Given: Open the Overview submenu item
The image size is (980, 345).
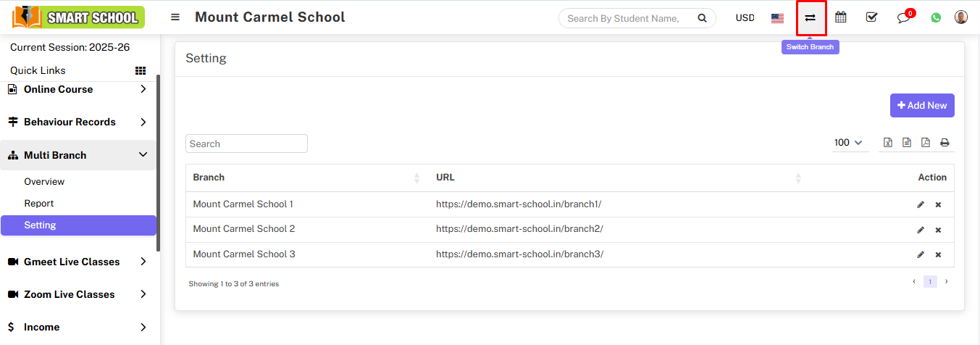Looking at the screenshot, I should pos(44,181).
